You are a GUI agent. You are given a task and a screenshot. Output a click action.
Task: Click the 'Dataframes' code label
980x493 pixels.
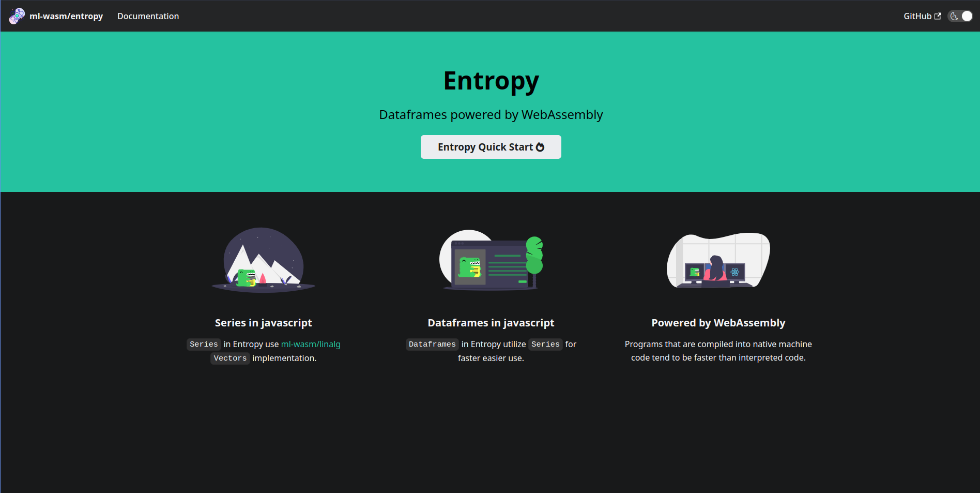tap(432, 344)
